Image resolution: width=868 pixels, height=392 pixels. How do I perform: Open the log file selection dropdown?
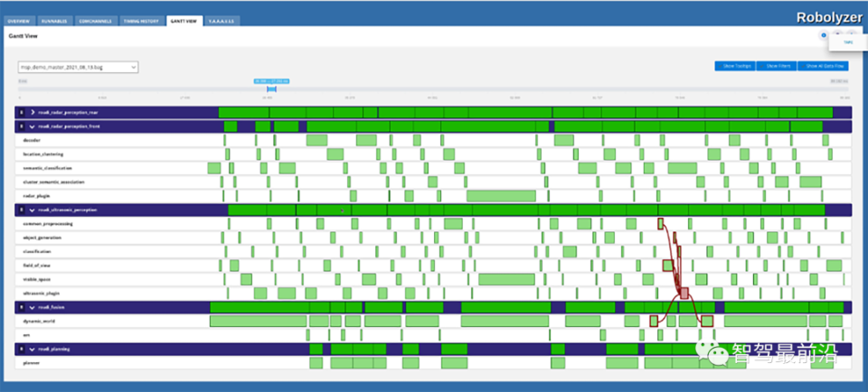78,67
